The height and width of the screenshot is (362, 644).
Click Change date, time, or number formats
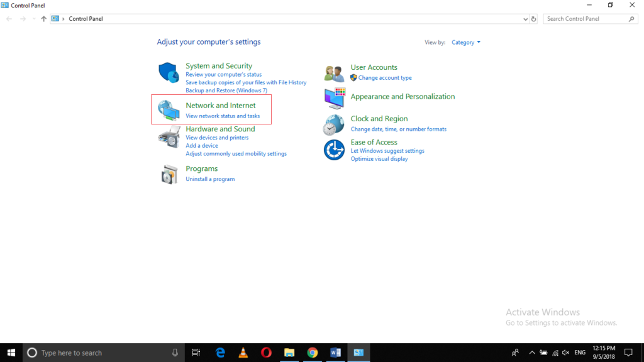pyautogui.click(x=398, y=129)
